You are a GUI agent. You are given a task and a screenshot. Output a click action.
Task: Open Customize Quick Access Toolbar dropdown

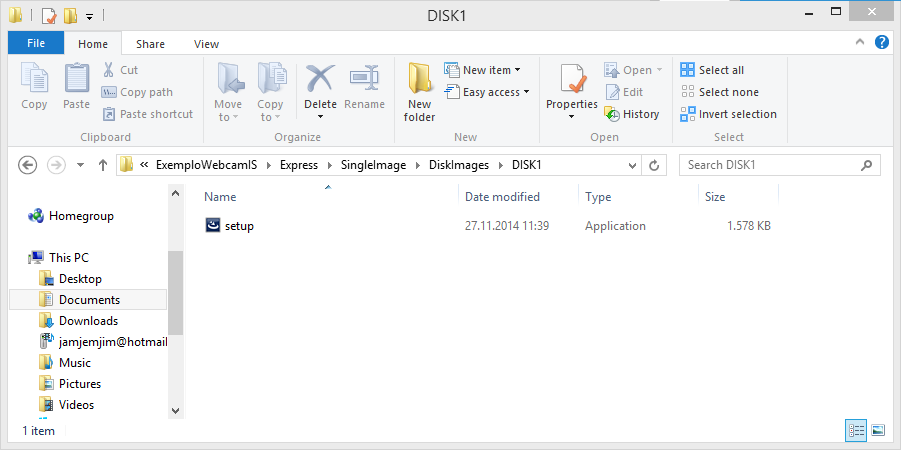pyautogui.click(x=90, y=16)
